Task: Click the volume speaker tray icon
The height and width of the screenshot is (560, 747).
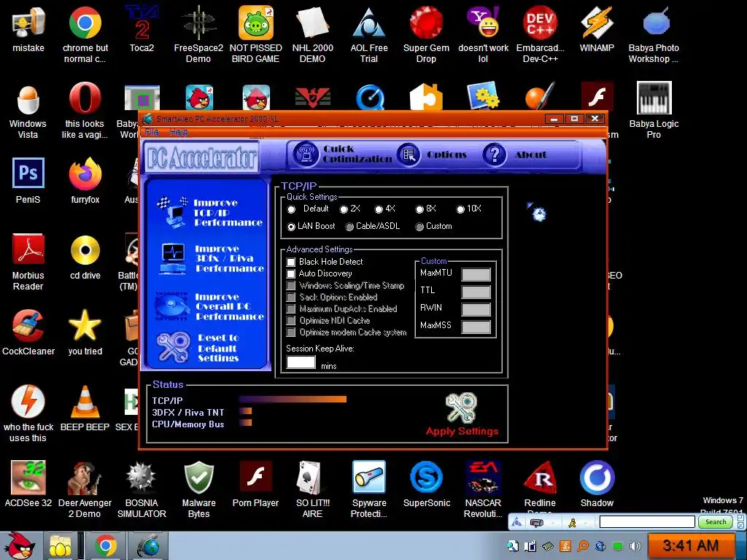Action: coord(635,545)
